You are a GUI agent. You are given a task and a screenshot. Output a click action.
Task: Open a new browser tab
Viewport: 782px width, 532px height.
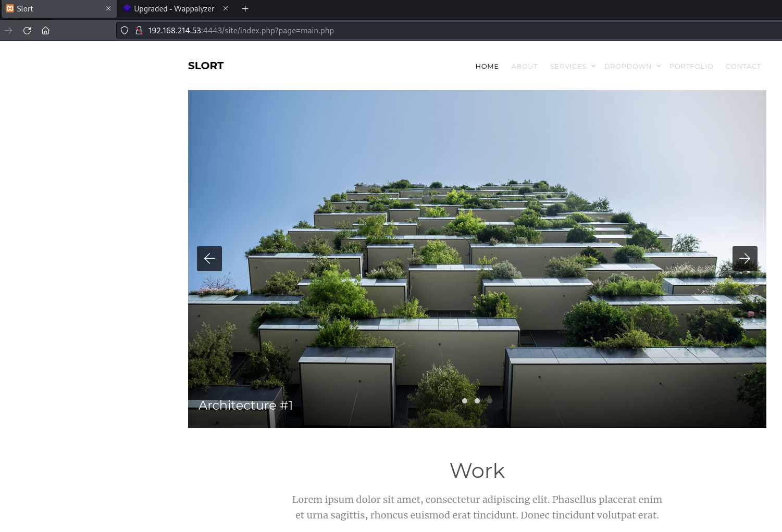click(245, 9)
